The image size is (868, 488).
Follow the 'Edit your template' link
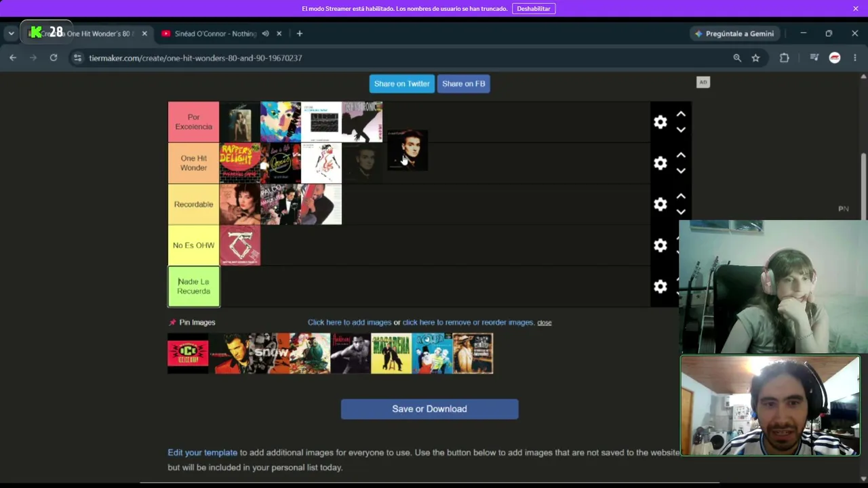tap(203, 453)
